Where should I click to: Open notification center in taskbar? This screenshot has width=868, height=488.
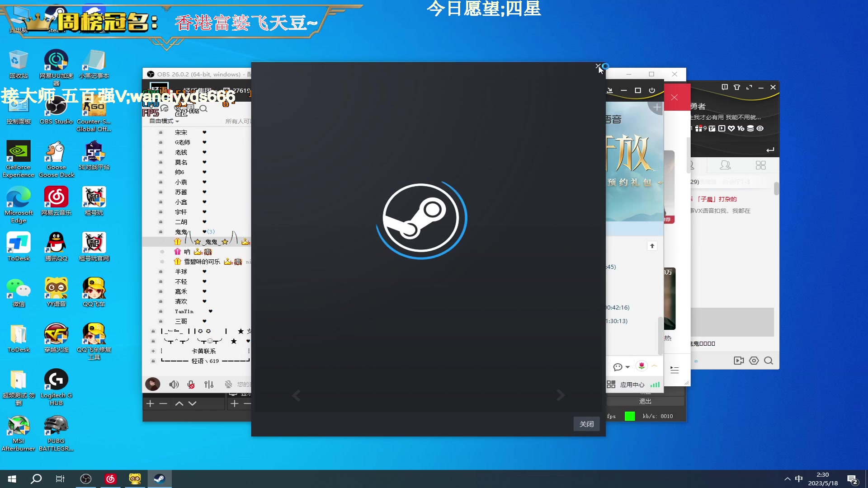[853, 479]
